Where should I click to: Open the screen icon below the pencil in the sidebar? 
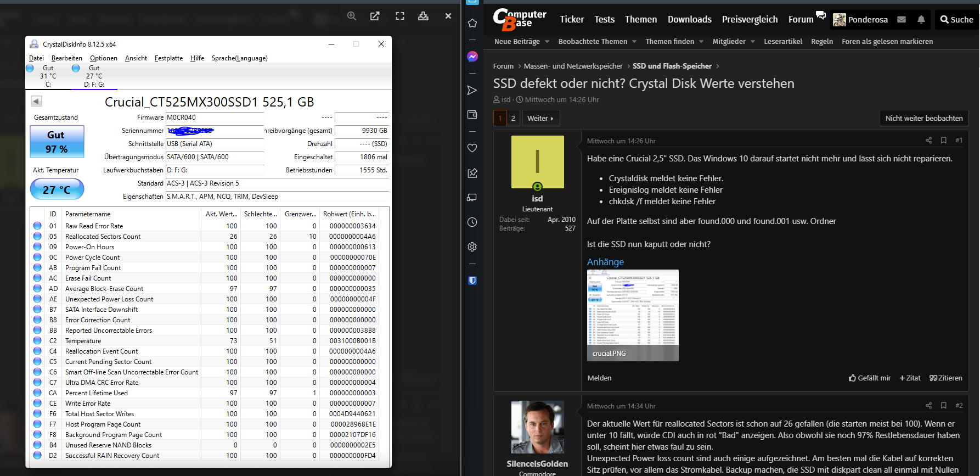[x=472, y=197]
